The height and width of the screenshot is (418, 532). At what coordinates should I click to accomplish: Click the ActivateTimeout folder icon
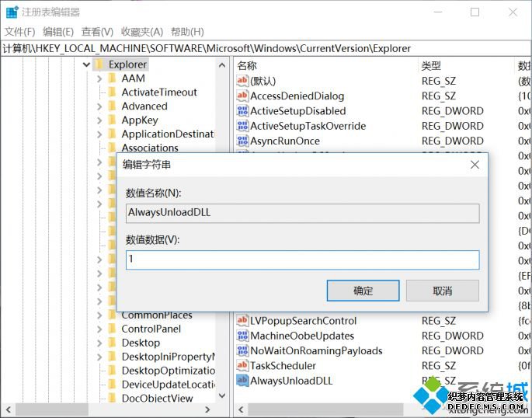point(112,92)
